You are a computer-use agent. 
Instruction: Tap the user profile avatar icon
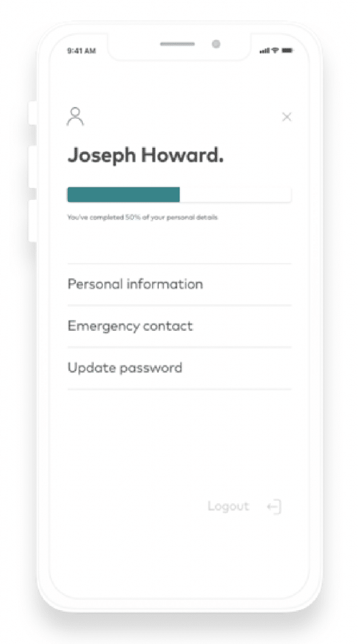click(75, 116)
